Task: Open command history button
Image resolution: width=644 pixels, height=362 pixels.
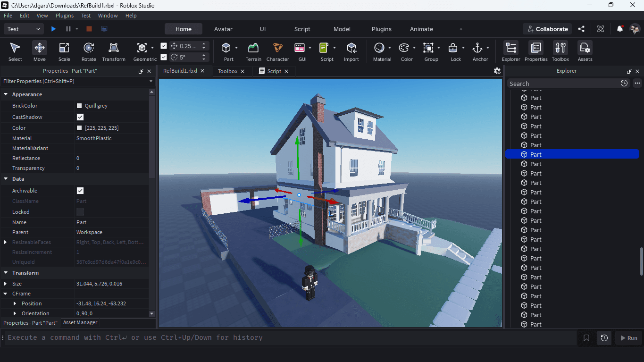Action: (x=604, y=338)
